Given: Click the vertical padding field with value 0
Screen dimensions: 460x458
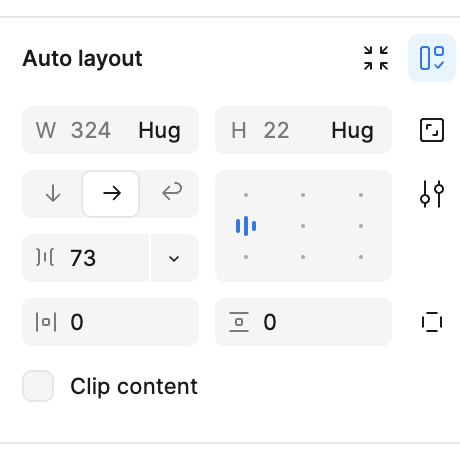Looking at the screenshot, I should pos(303,322).
